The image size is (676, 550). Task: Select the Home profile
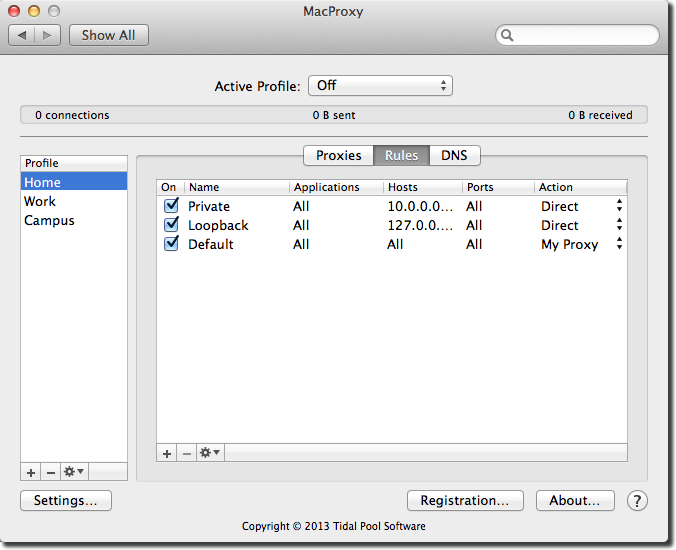click(x=74, y=181)
